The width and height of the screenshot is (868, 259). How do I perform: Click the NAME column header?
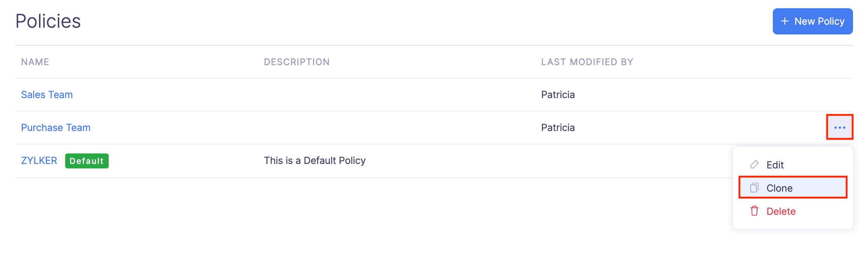point(35,62)
